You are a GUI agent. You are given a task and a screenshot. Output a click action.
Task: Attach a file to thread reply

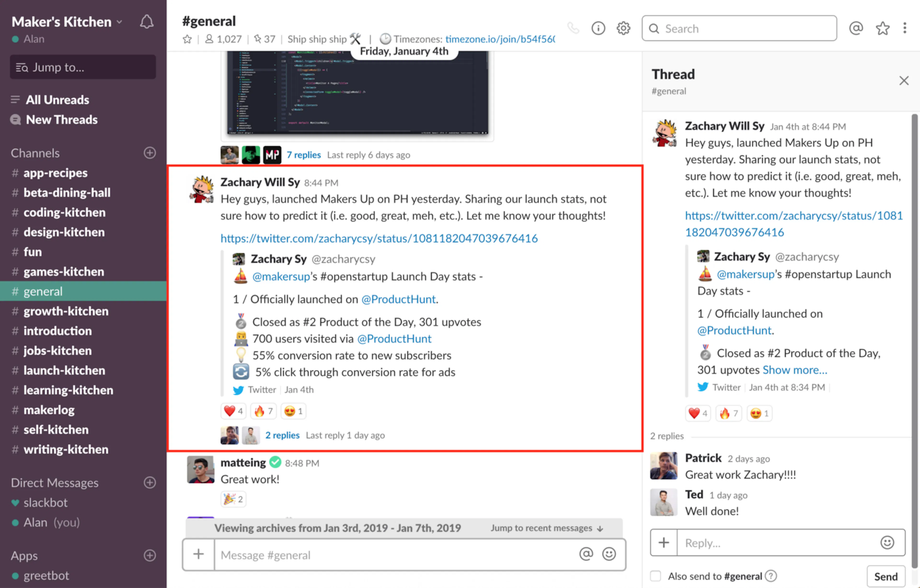[664, 542]
